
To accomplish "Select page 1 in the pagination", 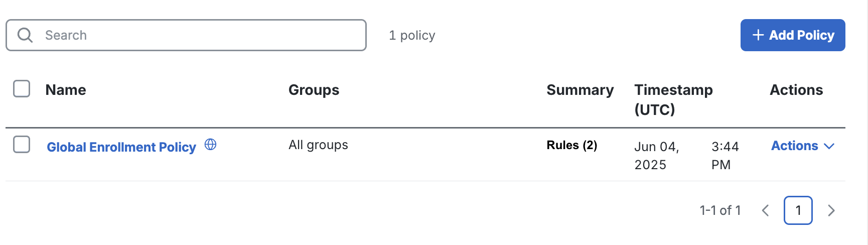I will [x=798, y=210].
